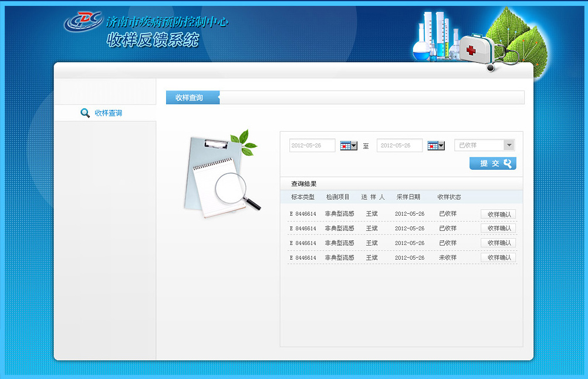Click the Jinan CDC logo emblem

83,21
